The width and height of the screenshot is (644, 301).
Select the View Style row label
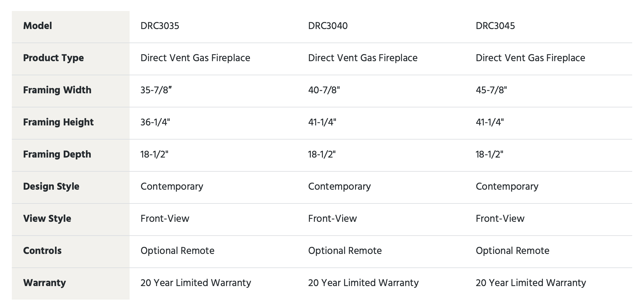(47, 219)
